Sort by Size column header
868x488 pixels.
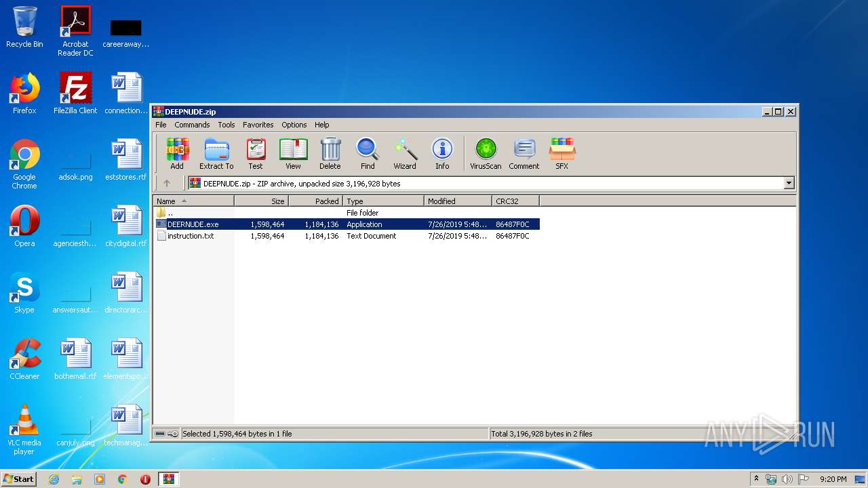(262, 201)
